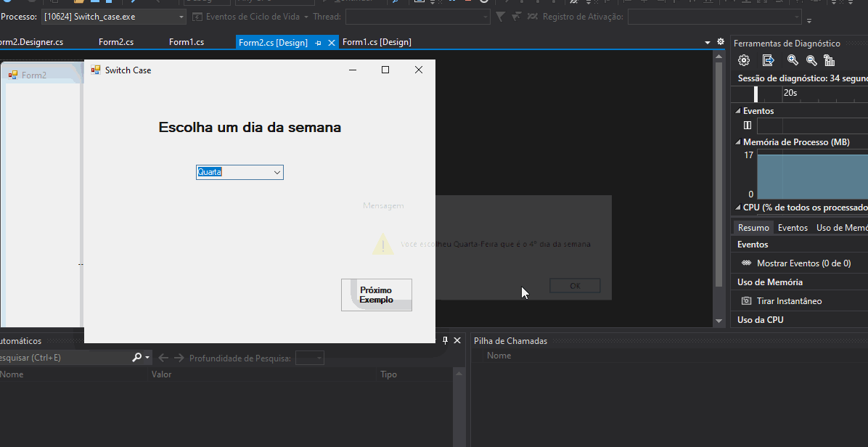The width and height of the screenshot is (868, 447).
Task: Open the Thread dropdown
Action: coord(486,17)
